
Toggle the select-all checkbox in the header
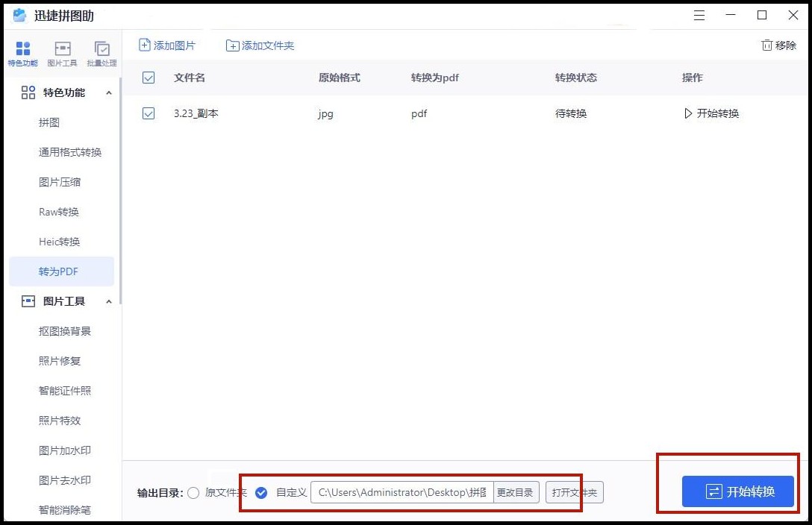148,78
